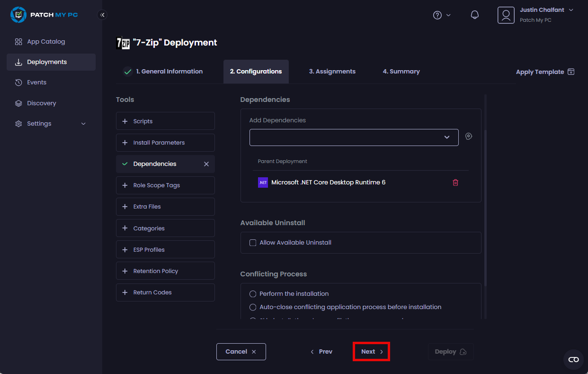Open the Add Dependencies dropdown

pos(354,137)
